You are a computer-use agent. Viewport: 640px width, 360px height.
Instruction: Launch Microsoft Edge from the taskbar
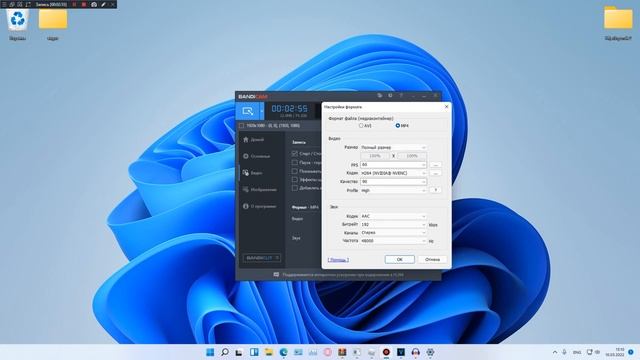click(283, 352)
